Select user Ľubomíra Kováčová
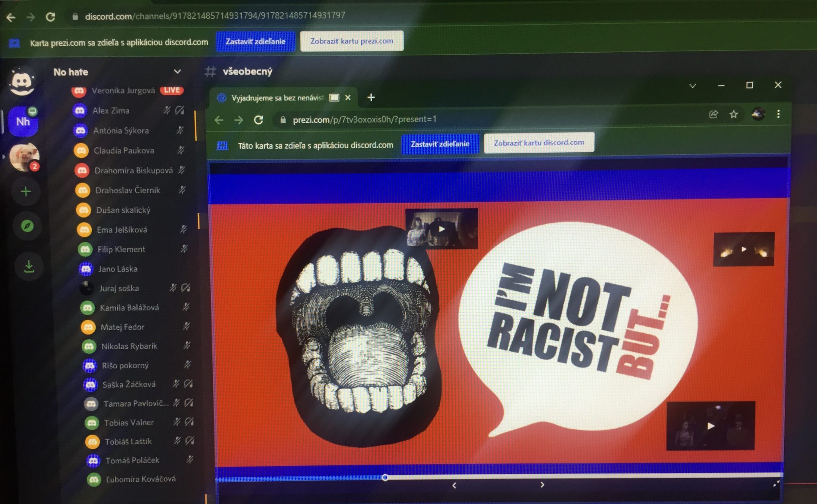Viewport: 817px width, 504px height. point(141,479)
